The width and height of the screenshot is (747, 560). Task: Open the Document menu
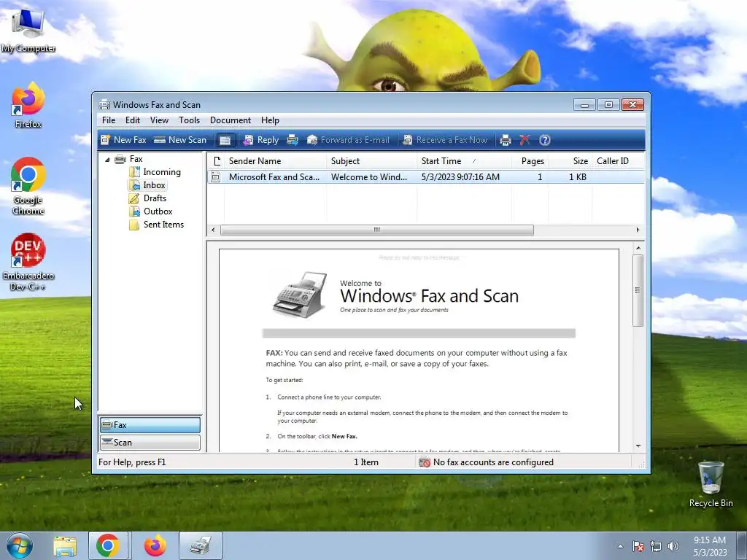(230, 120)
